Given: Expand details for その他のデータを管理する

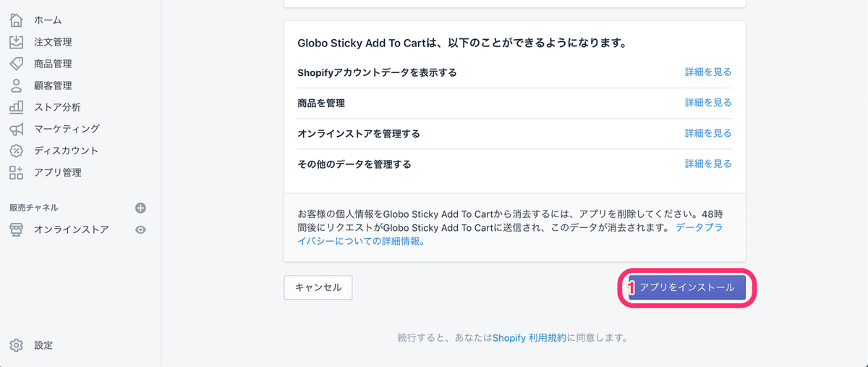Looking at the screenshot, I should click(x=708, y=164).
